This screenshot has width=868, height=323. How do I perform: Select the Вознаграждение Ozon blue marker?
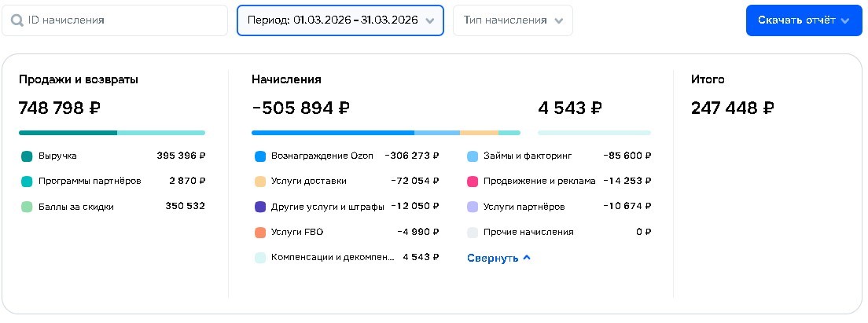[x=260, y=156]
